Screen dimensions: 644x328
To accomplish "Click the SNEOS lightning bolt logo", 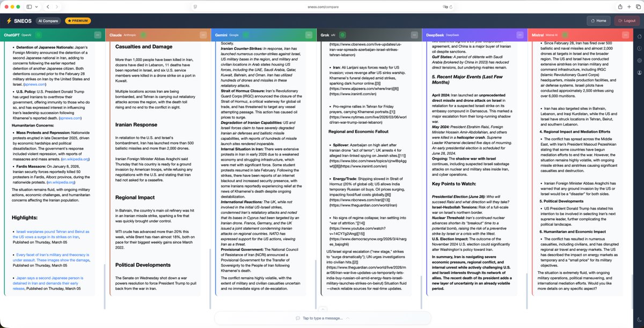I will [9, 21].
